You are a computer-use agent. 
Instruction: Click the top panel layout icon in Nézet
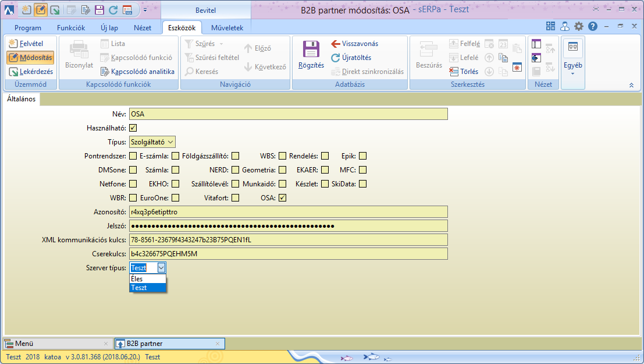point(536,44)
